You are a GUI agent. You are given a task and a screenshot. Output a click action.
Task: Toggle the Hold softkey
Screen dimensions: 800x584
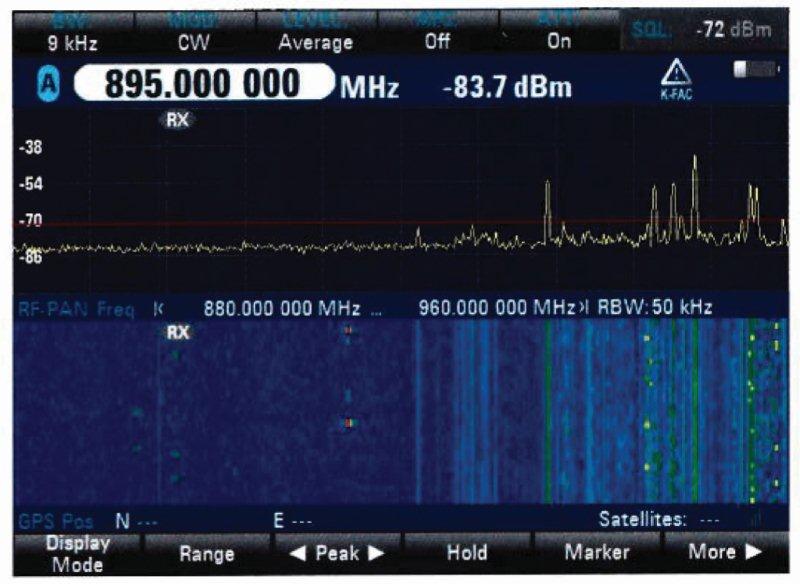467,552
